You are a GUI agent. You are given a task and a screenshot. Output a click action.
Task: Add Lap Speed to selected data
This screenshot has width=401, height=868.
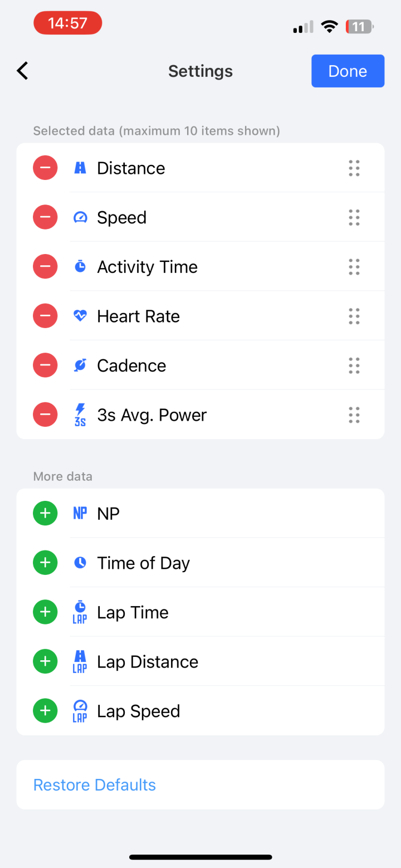[45, 711]
